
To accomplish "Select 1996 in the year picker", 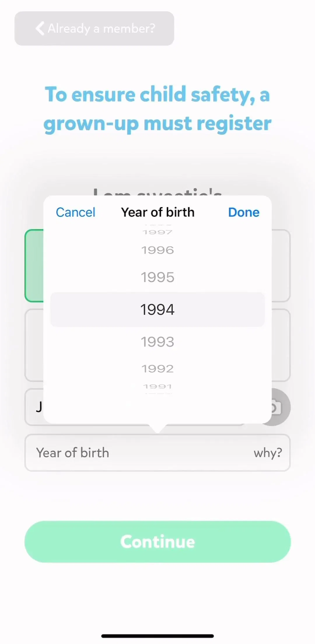I will click(157, 250).
